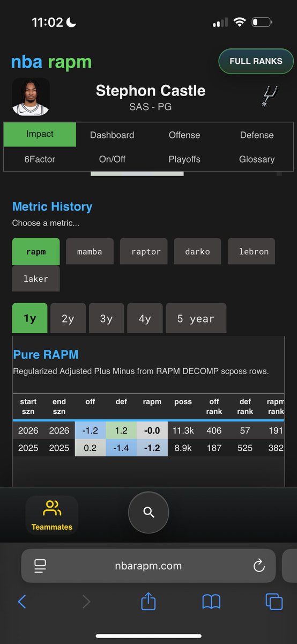
Task: Choose the raptor metric
Action: pyautogui.click(x=144, y=251)
